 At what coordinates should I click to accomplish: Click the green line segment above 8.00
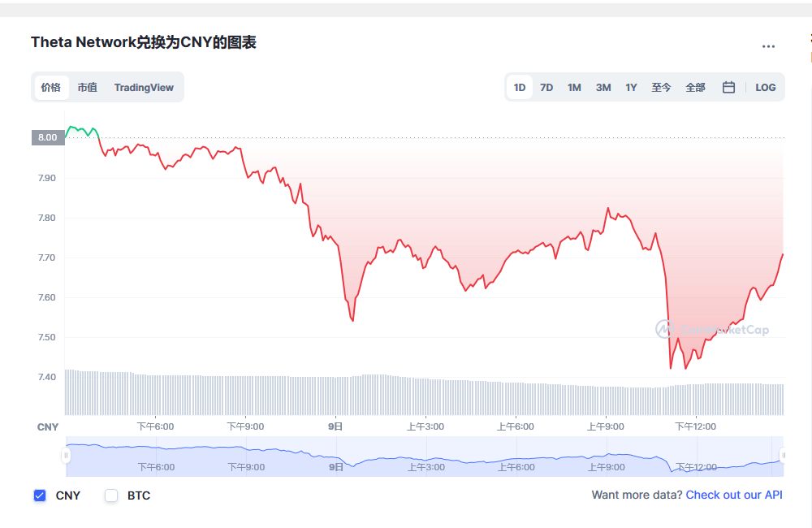click(82, 131)
